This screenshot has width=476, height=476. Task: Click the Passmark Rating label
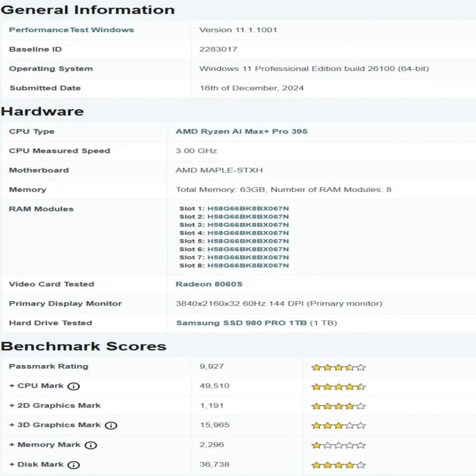pos(48,367)
